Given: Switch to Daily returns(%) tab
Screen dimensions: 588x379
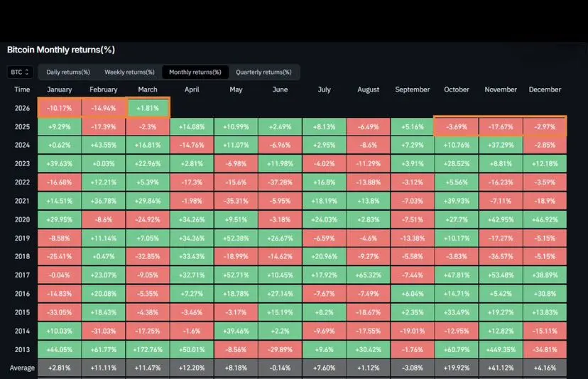Looking at the screenshot, I should 68,72.
